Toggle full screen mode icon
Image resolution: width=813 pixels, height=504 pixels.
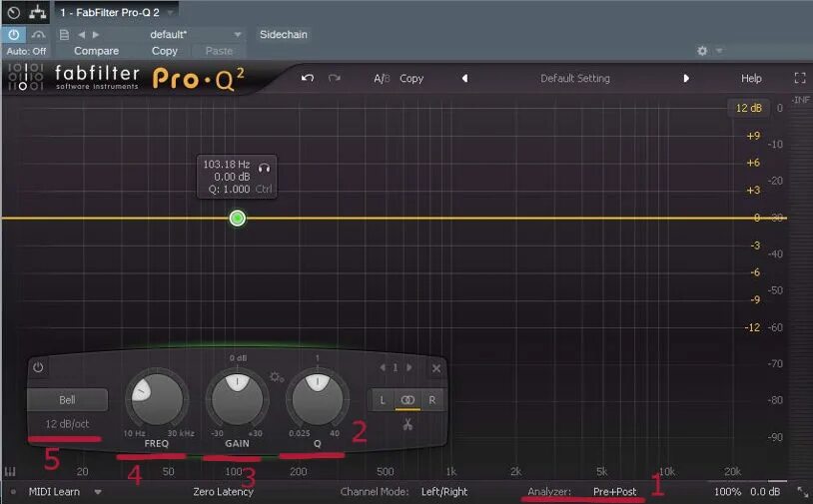coord(800,78)
